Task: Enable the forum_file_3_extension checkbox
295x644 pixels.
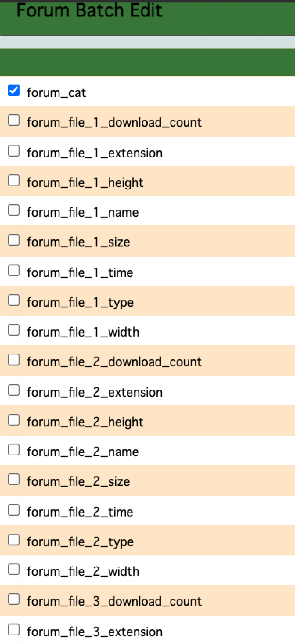Action: (14, 630)
